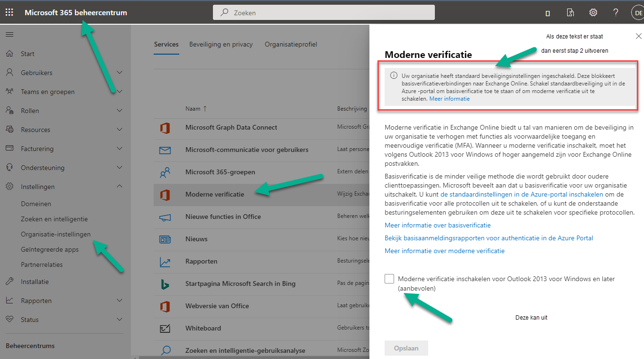Click the Microsoft 365 beheercentrum title

pyautogui.click(x=76, y=13)
